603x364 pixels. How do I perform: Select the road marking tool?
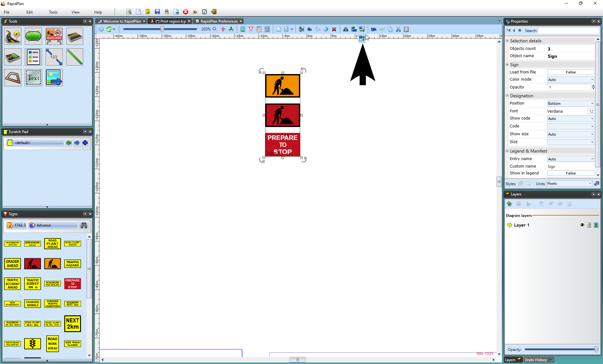(x=75, y=36)
